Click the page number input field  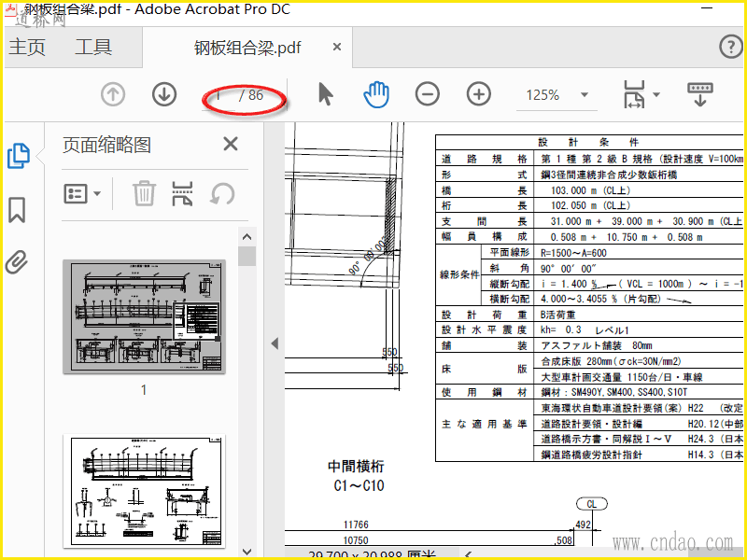(x=218, y=95)
